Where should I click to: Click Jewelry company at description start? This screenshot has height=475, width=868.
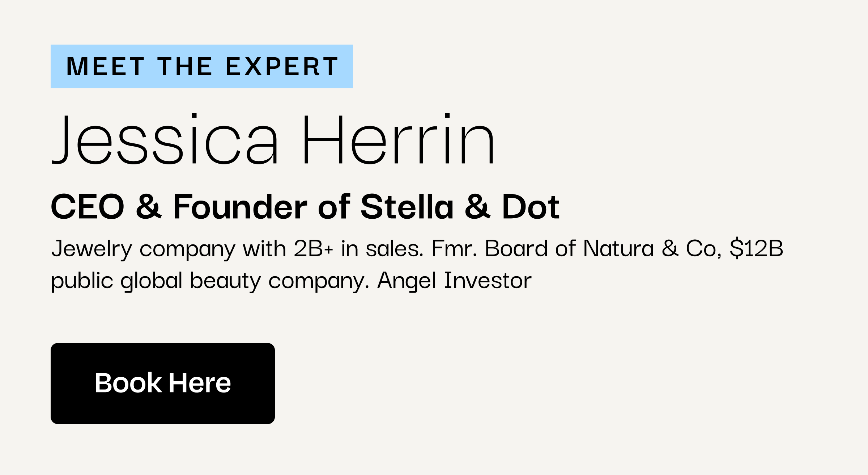[143, 249]
